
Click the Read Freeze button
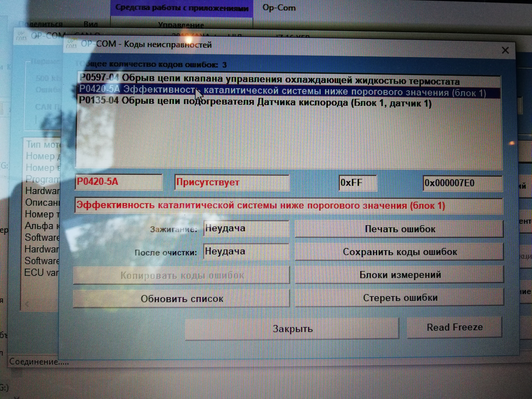[x=454, y=327]
